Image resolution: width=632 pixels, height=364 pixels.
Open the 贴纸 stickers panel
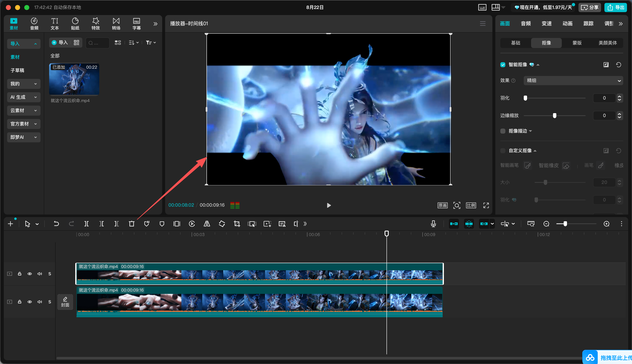point(75,24)
